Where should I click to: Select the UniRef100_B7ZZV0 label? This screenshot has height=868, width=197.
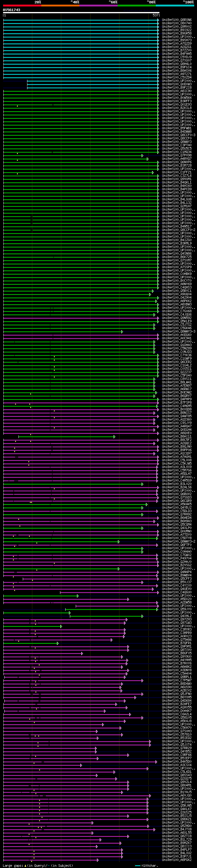(177, 50)
